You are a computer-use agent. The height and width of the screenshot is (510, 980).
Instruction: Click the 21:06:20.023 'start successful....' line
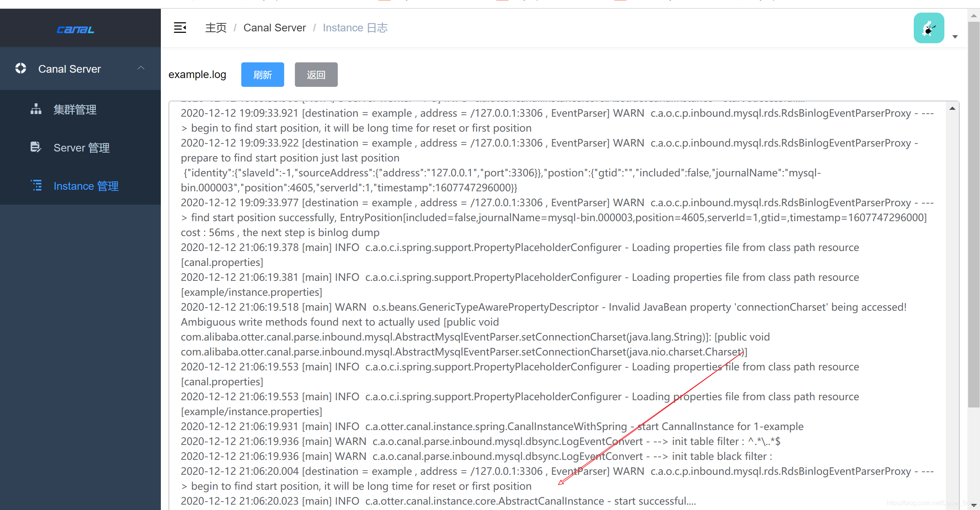(438, 501)
